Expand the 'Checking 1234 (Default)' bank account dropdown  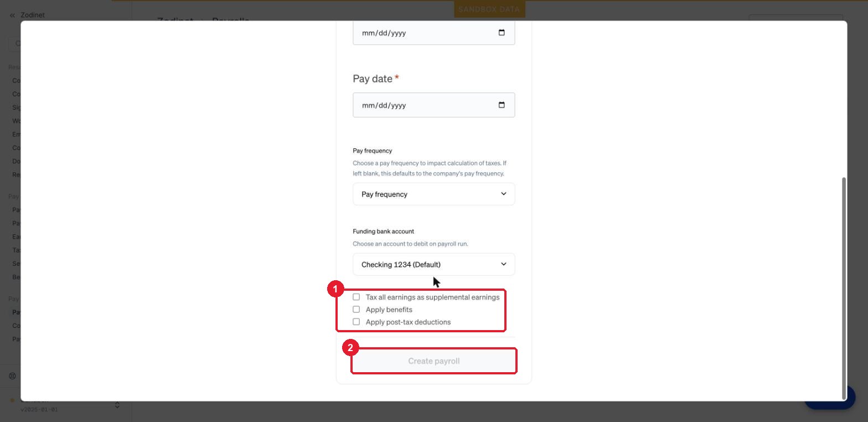click(434, 265)
